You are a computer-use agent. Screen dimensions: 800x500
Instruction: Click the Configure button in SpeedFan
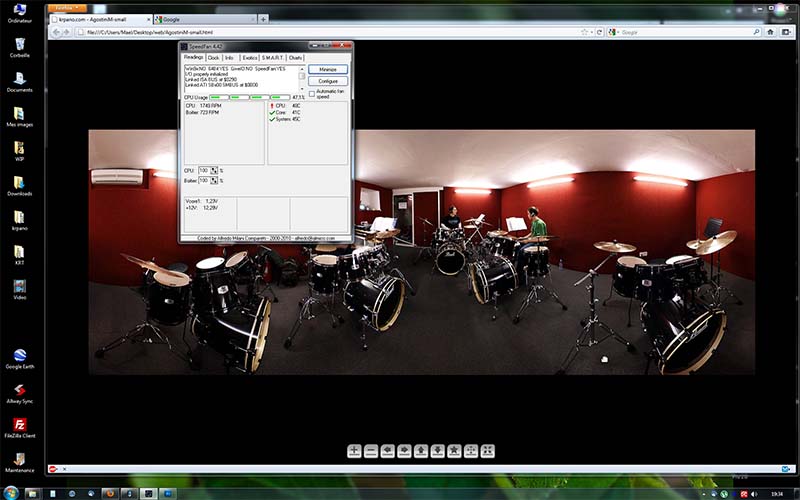coord(327,81)
